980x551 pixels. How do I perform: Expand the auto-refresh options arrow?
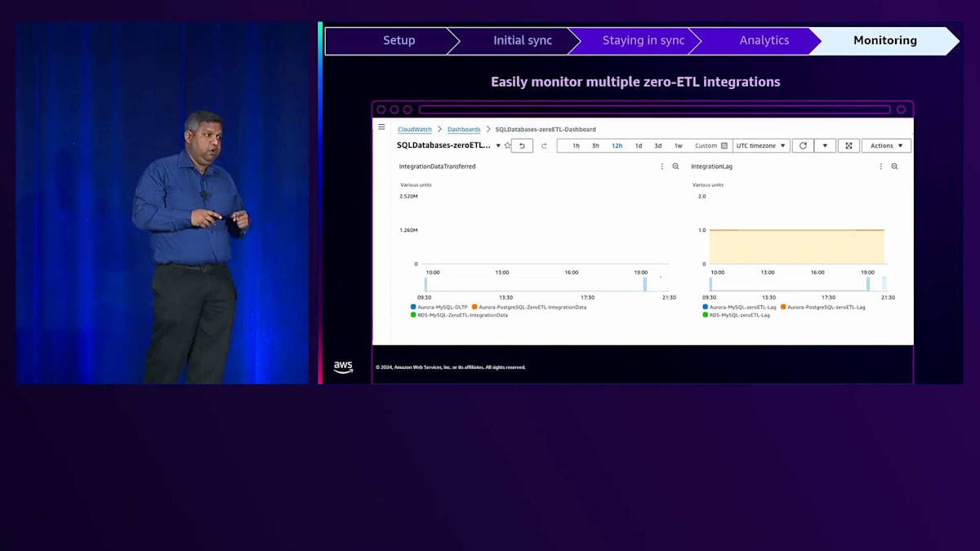click(825, 145)
